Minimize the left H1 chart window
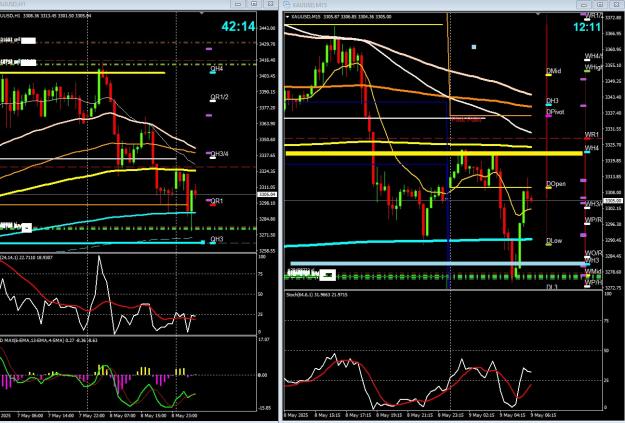Screen dimensions: 625x423 tap(238, 4)
